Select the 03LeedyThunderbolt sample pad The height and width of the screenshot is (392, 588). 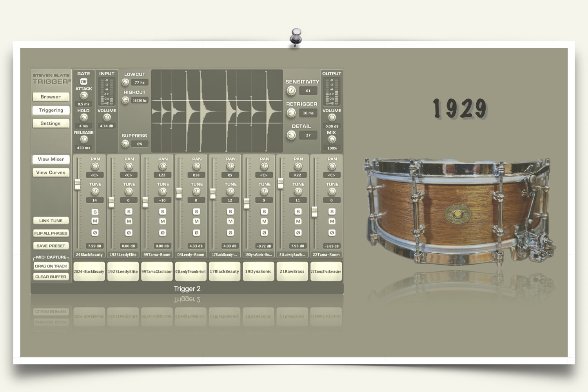tap(191, 272)
